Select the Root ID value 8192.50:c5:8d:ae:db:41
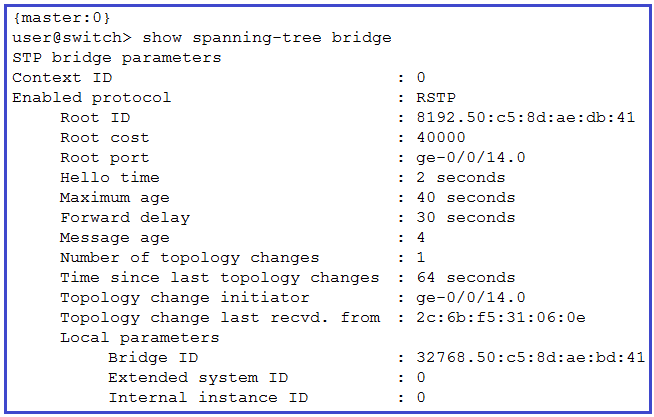Viewport: 654px width, 417px height. click(526, 117)
